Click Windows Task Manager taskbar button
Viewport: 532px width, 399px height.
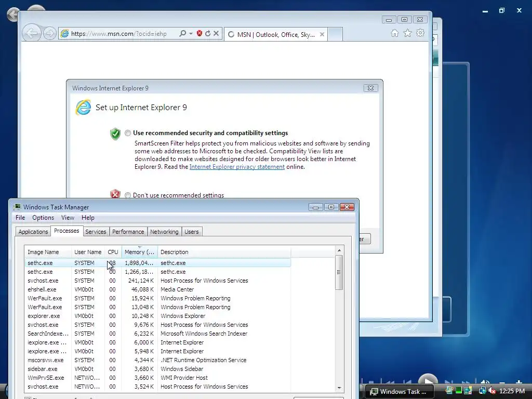tap(398, 392)
